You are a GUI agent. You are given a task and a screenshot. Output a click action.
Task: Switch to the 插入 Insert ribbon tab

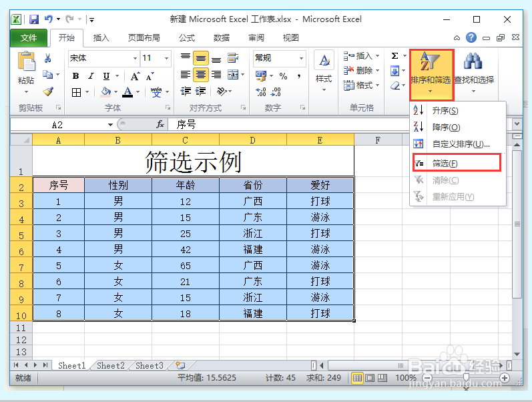[x=101, y=38]
